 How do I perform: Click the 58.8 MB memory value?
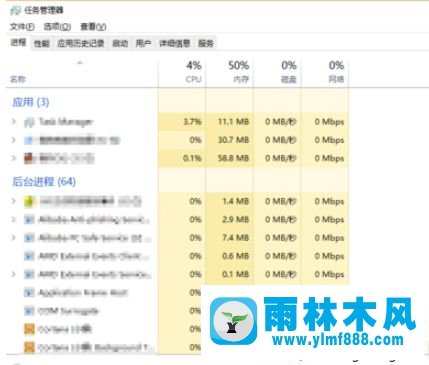point(233,158)
